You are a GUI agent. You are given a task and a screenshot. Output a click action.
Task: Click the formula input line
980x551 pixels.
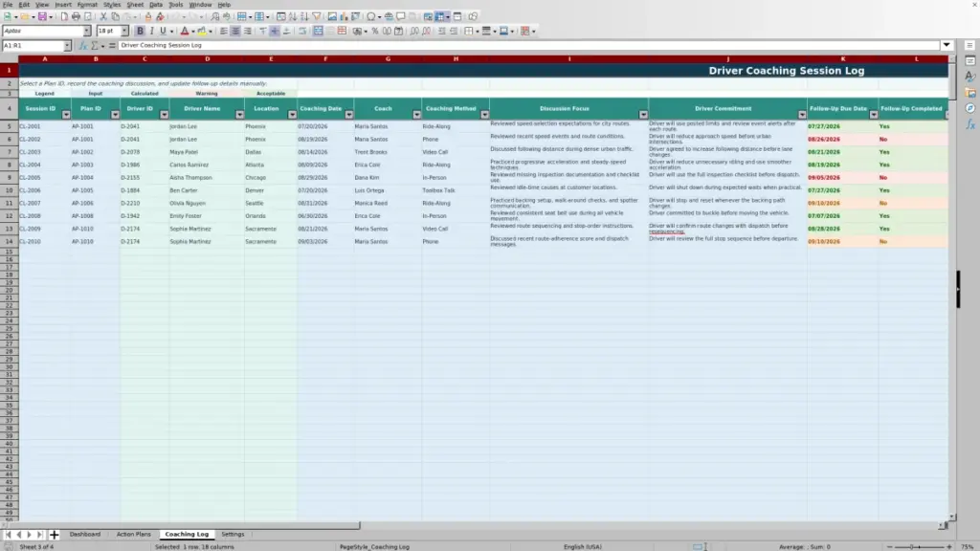tap(528, 45)
